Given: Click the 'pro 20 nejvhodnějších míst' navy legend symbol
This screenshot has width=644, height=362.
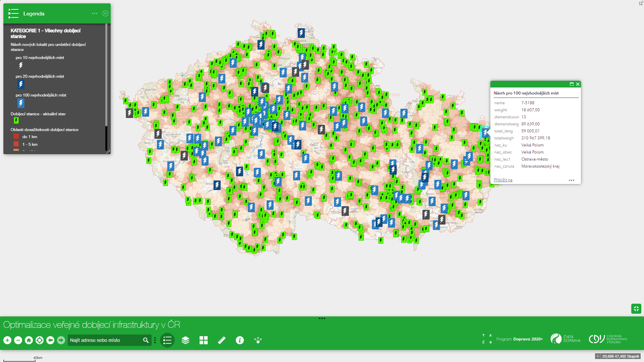Looking at the screenshot, I should [x=21, y=84].
